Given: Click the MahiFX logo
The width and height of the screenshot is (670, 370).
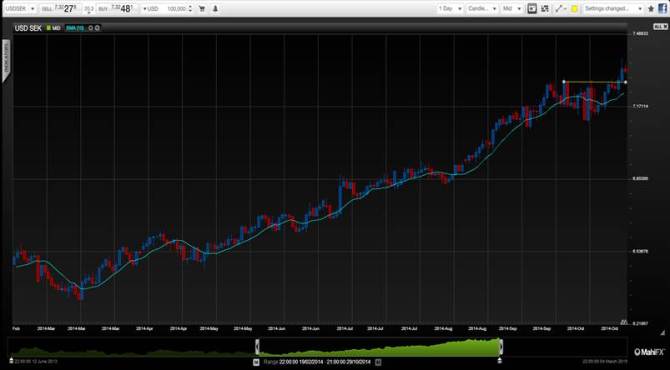Looking at the screenshot, I should tap(649, 352).
